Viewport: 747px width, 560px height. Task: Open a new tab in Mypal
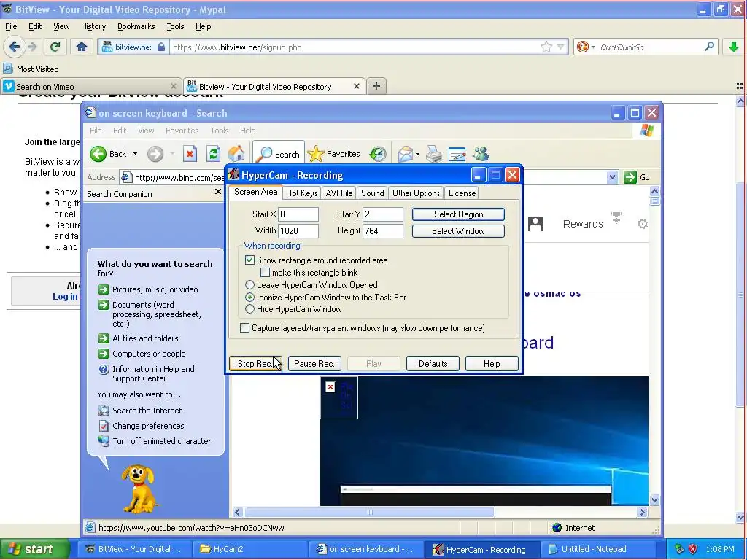coord(376,86)
